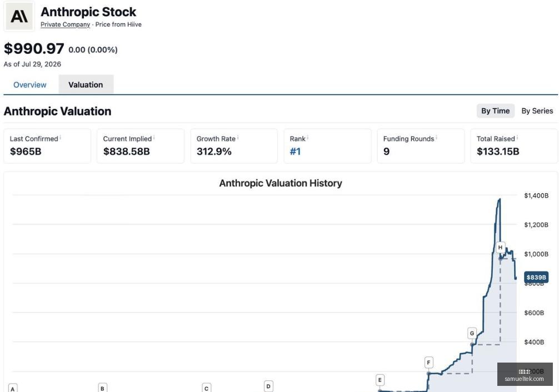Open the #1 rank link
559x392 pixels.
pyautogui.click(x=295, y=152)
